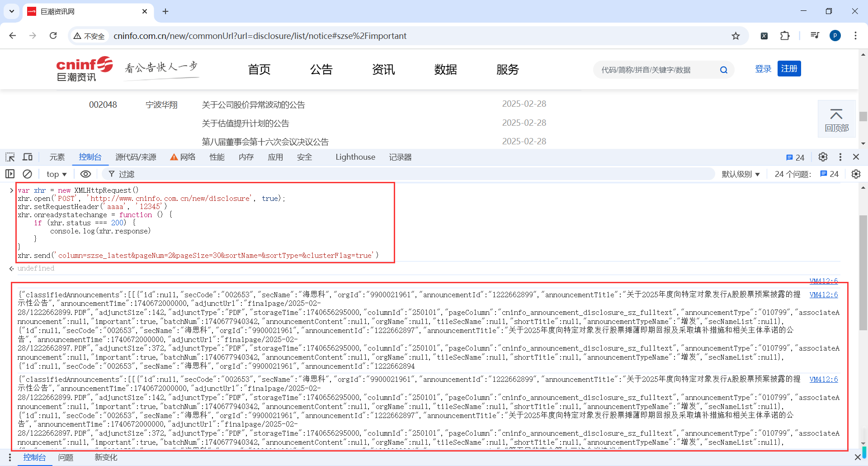Activate the inspect element picker icon

10,157
